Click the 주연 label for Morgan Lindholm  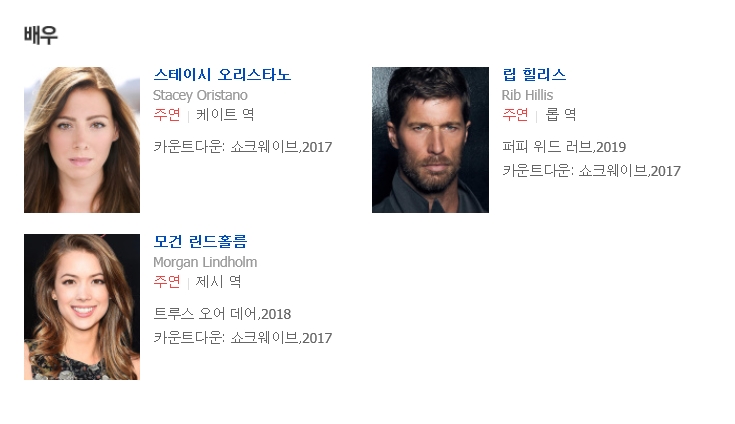tap(167, 282)
